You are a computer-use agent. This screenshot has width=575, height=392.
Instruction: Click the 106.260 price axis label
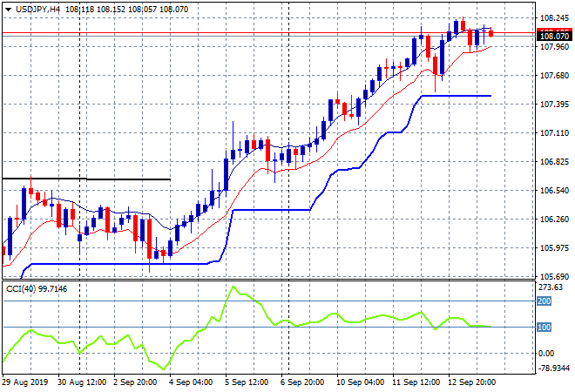pos(554,220)
